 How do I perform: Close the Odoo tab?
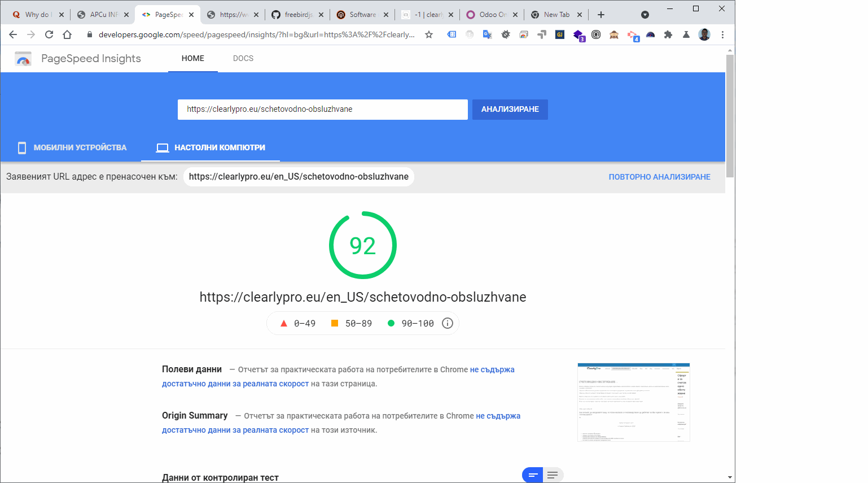515,15
